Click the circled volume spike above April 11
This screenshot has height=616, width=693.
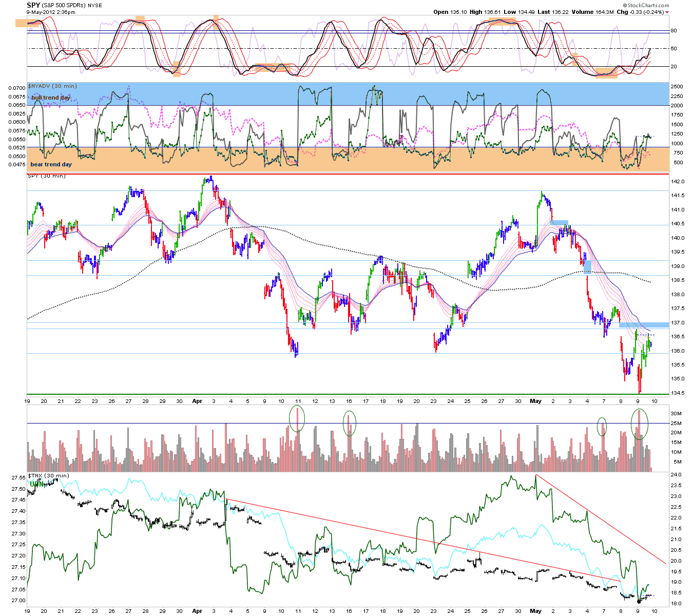297,418
